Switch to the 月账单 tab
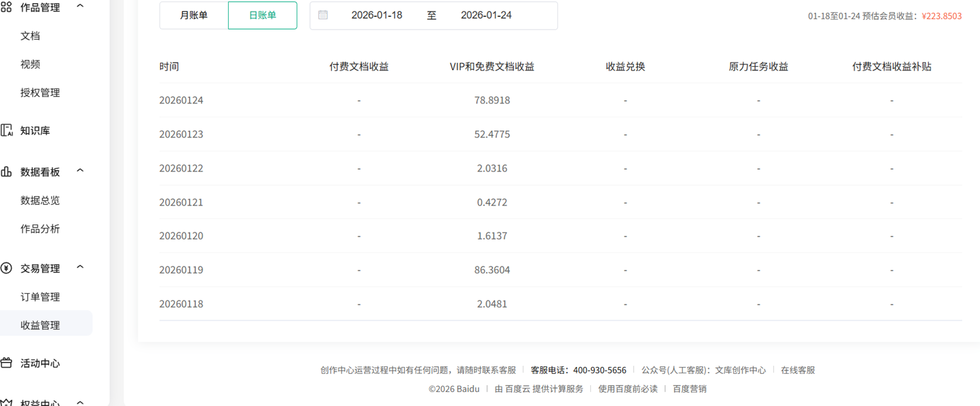Image resolution: width=980 pixels, height=406 pixels. pos(194,14)
